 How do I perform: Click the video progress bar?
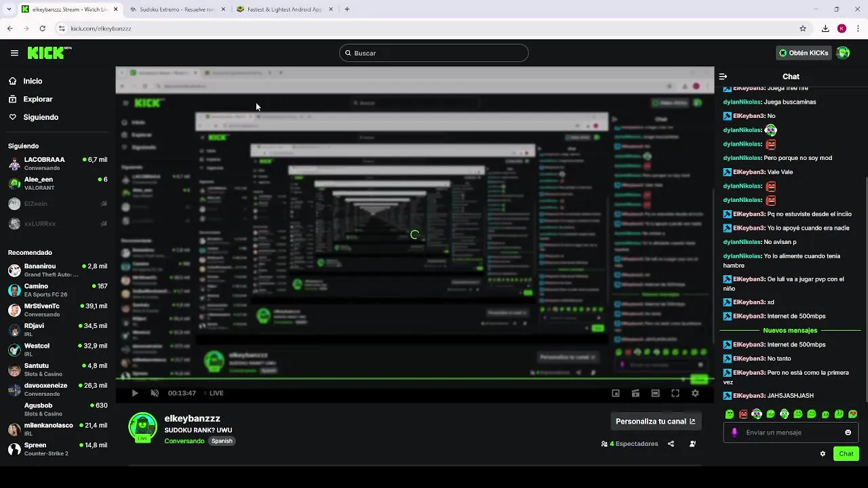pos(414,379)
